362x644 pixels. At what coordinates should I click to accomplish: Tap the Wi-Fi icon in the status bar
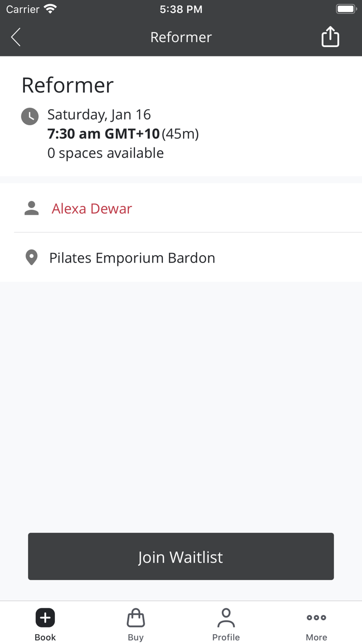tap(49, 8)
